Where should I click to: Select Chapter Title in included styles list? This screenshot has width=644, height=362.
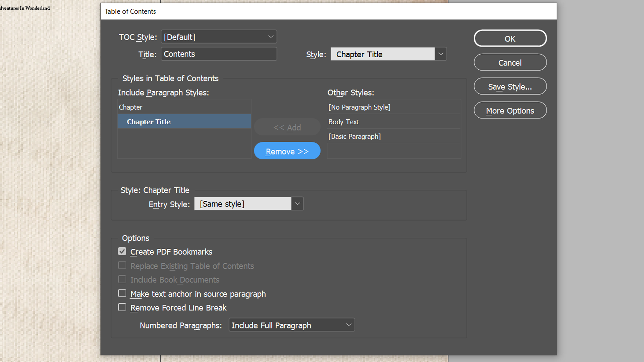coord(184,121)
